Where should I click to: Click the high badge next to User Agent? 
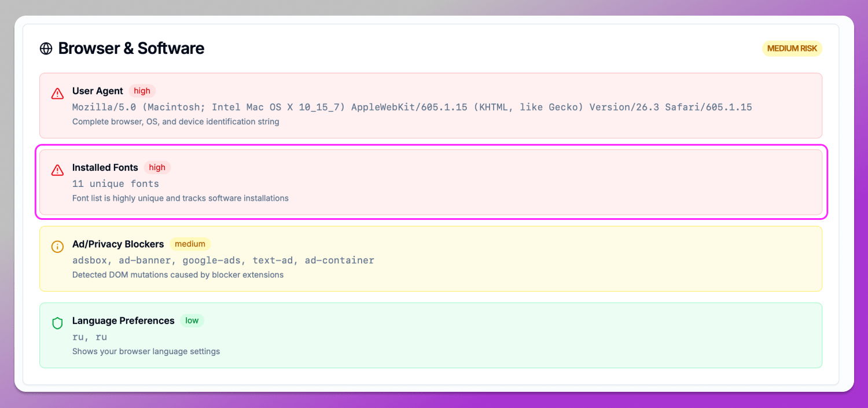pyautogui.click(x=142, y=91)
